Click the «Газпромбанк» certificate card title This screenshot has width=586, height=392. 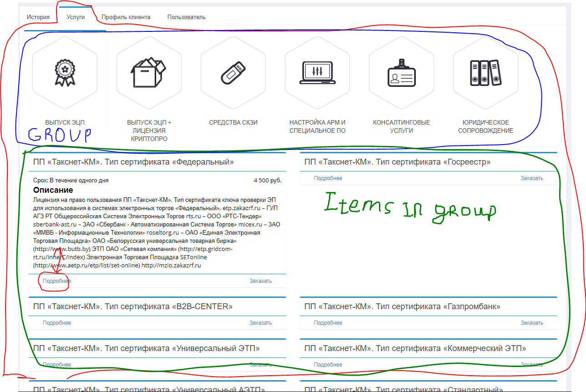pos(402,307)
